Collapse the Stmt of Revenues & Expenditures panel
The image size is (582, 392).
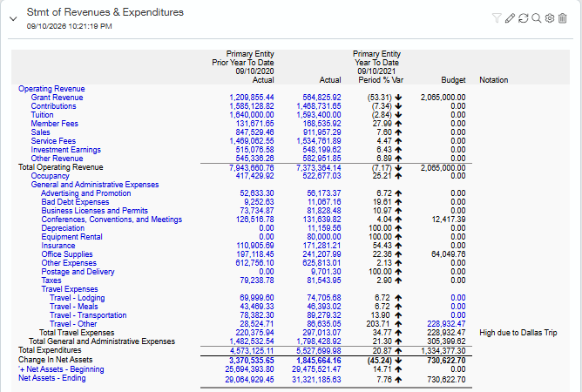coord(13,18)
